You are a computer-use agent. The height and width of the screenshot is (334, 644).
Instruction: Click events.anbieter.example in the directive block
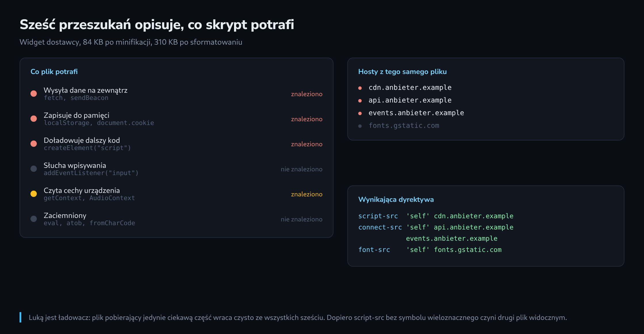tap(452, 238)
